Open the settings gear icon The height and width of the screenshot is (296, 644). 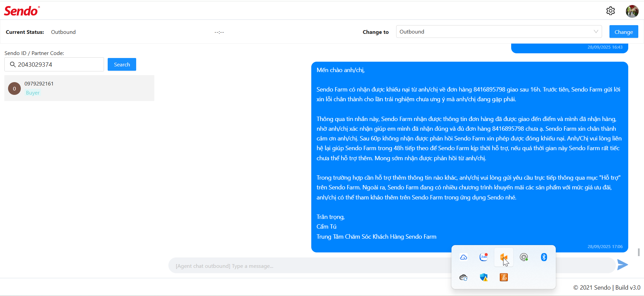pos(610,11)
